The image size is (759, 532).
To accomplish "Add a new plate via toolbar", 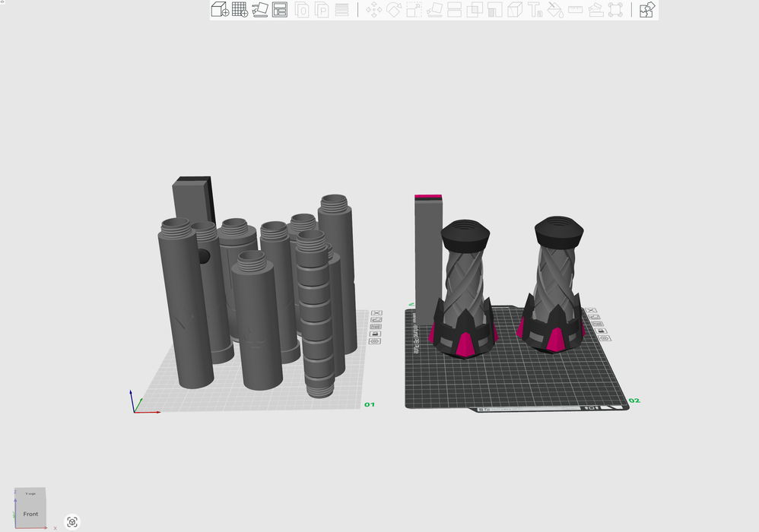I will (x=240, y=10).
